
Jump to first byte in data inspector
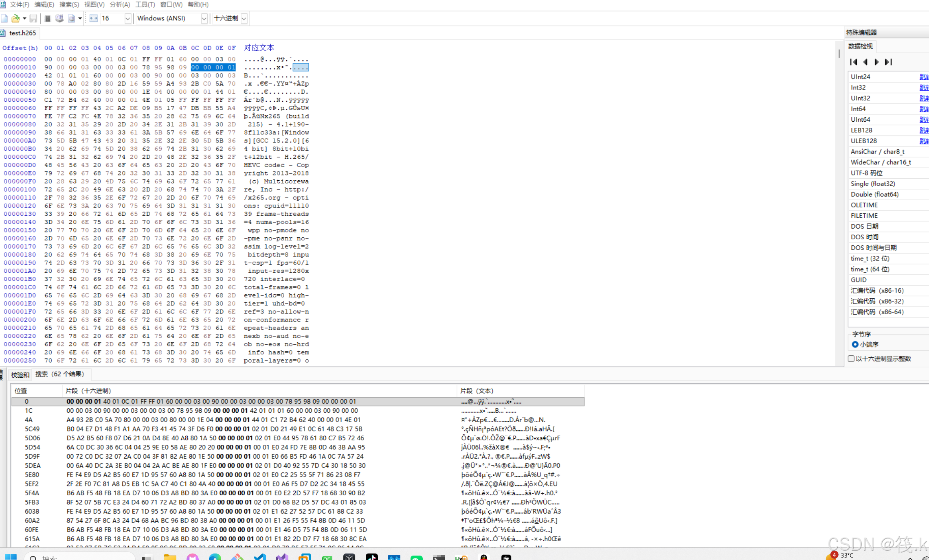click(854, 62)
